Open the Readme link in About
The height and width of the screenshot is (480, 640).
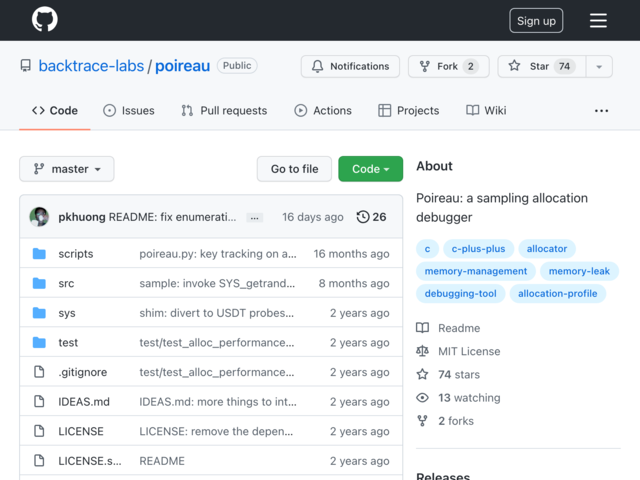pos(459,328)
